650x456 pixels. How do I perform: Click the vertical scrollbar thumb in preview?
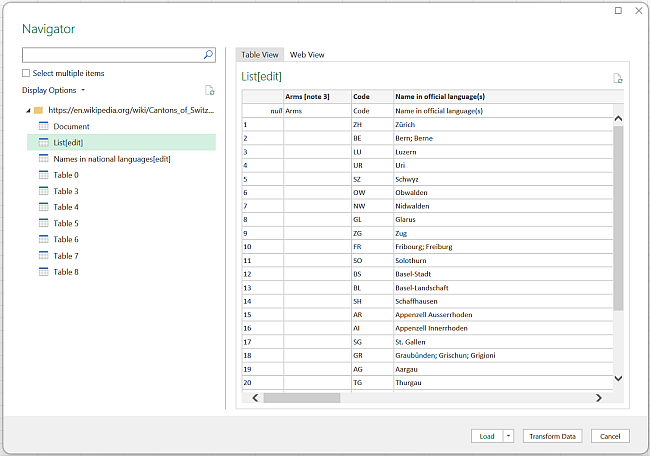(x=618, y=218)
